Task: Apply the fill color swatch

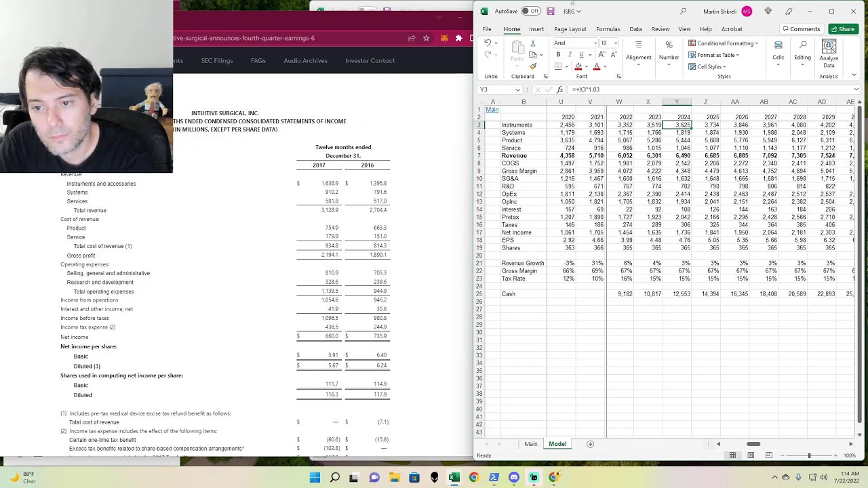Action: [x=578, y=66]
